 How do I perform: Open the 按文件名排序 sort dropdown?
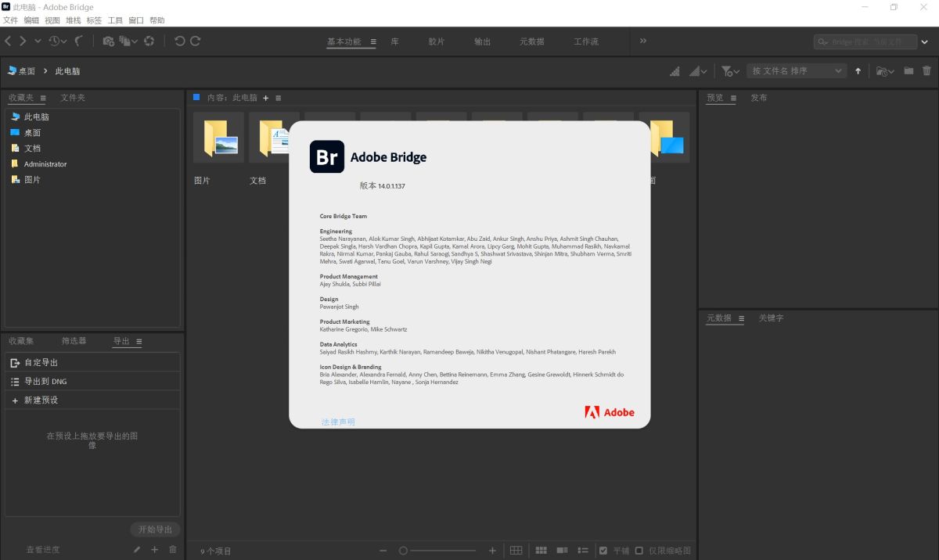click(797, 71)
